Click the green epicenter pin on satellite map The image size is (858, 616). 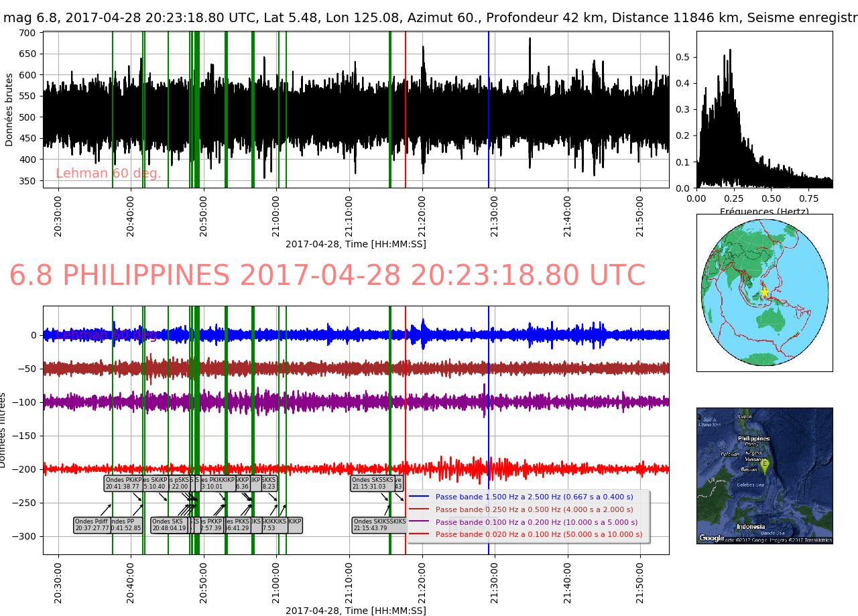point(764,465)
